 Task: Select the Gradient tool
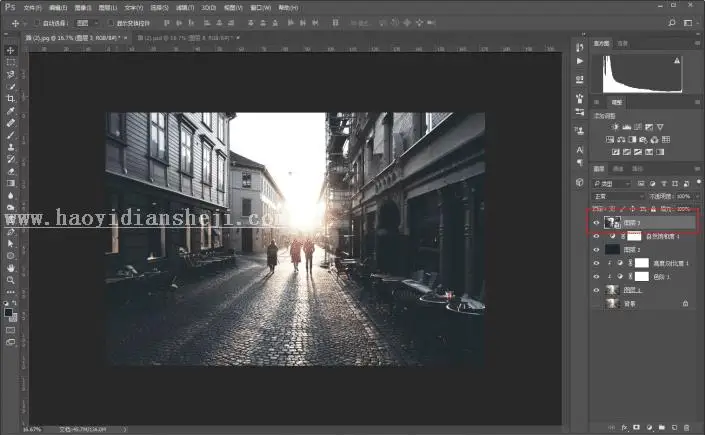(10, 184)
